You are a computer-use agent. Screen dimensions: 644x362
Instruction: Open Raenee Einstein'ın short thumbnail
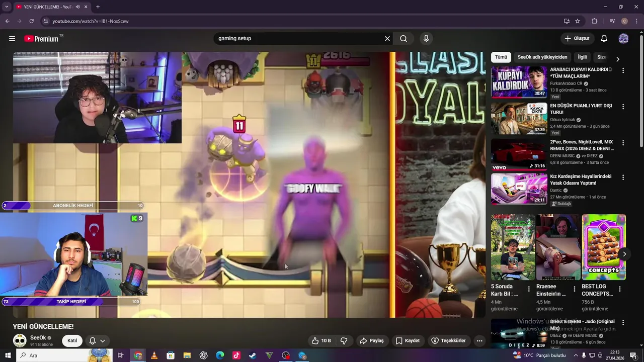click(558, 247)
